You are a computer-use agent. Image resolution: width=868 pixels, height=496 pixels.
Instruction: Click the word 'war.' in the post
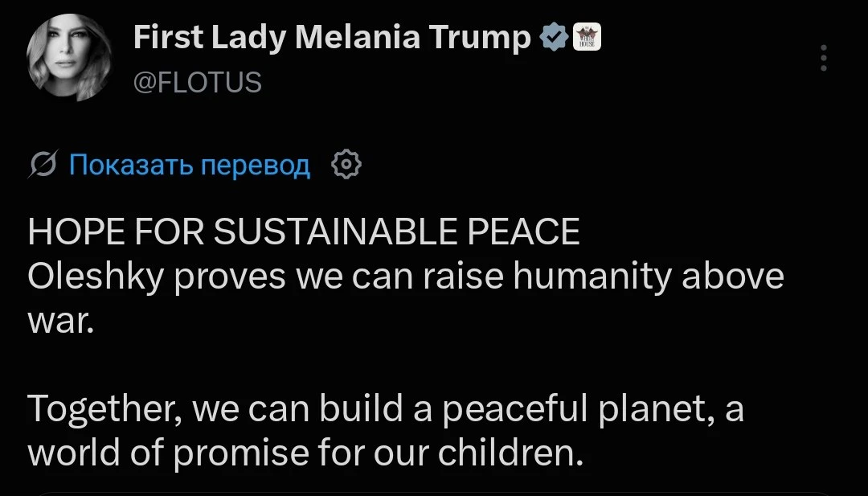61,322
